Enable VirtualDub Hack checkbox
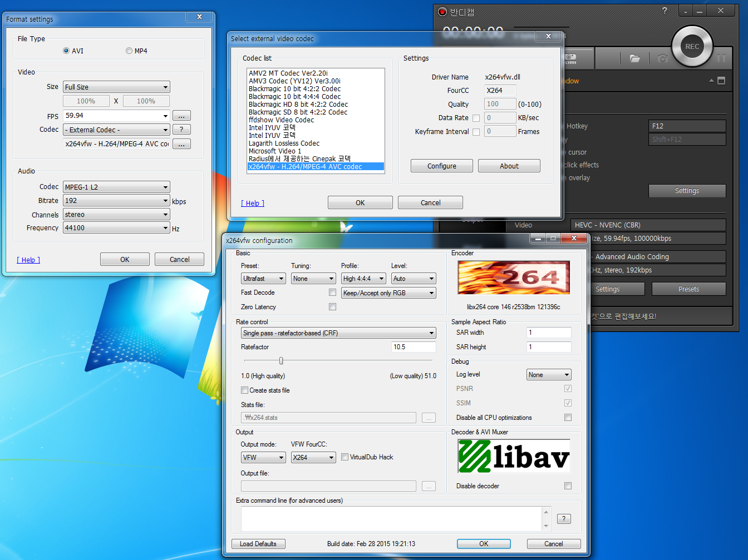Viewport: 748px width, 560px height. [345, 457]
